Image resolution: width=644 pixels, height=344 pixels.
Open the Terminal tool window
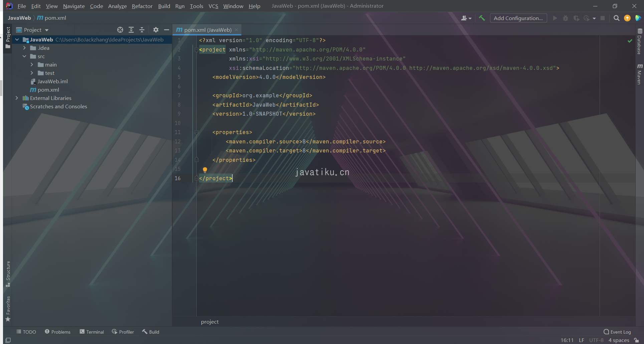92,332
